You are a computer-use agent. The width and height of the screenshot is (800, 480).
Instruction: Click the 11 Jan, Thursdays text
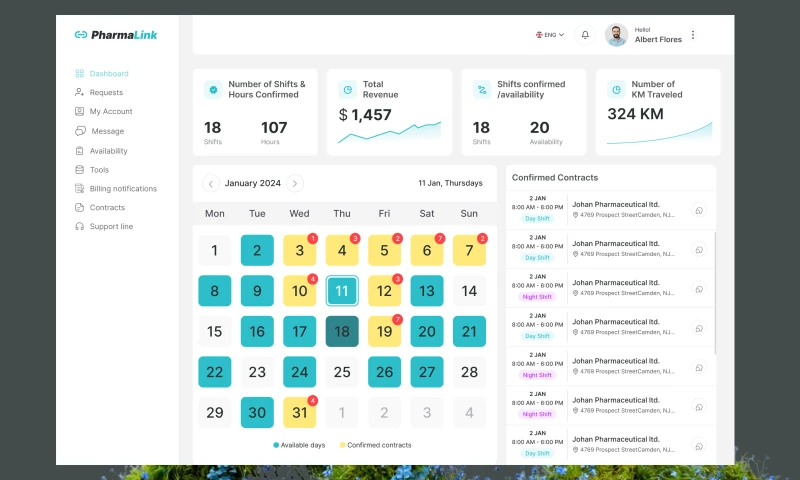pos(450,183)
